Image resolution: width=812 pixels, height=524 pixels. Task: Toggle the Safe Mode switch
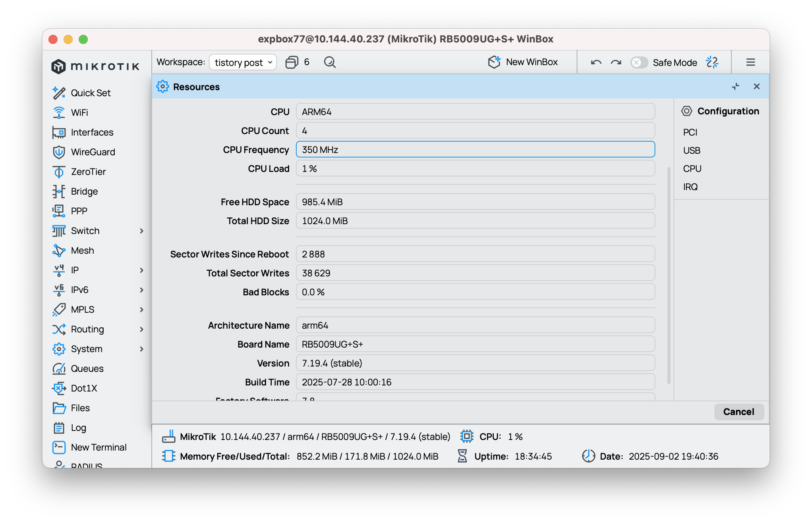coord(639,62)
